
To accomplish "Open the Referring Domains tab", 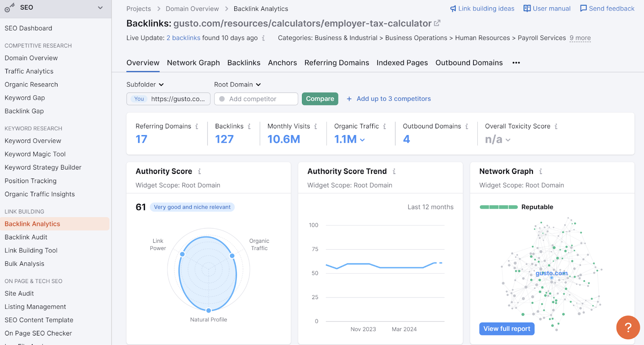I will 336,63.
